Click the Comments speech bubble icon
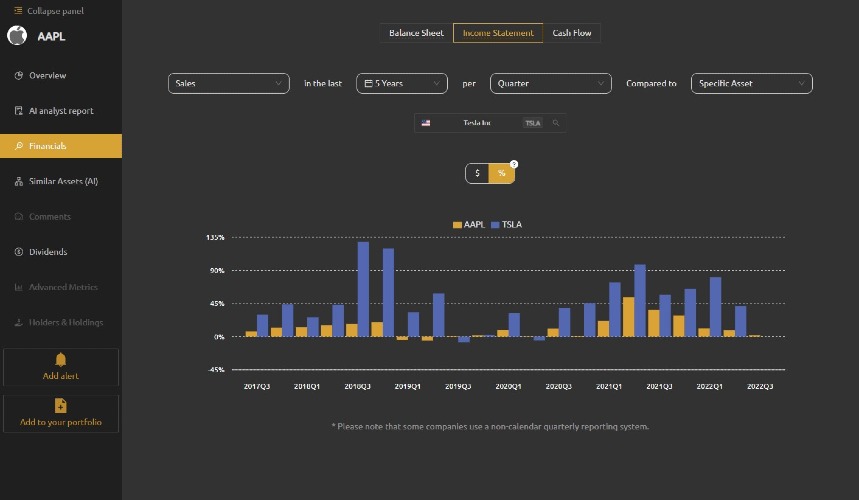Screen dimensions: 859x500 (x=19, y=216)
